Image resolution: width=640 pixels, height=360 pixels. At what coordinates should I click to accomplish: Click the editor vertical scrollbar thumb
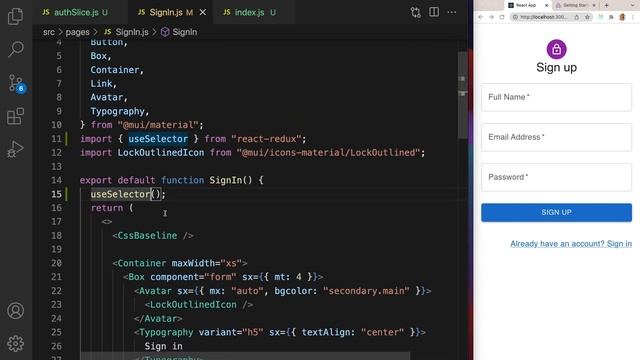pyautogui.click(x=462, y=95)
